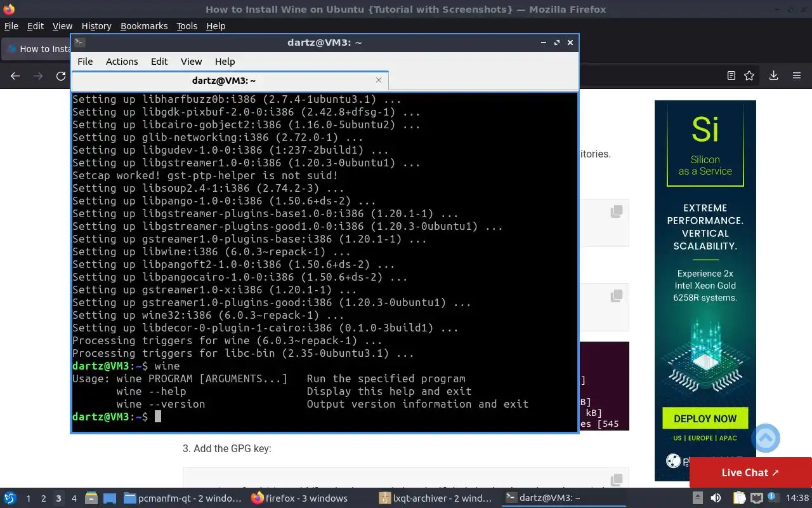Go back in Firefox
This screenshot has height=508, width=812.
point(15,76)
